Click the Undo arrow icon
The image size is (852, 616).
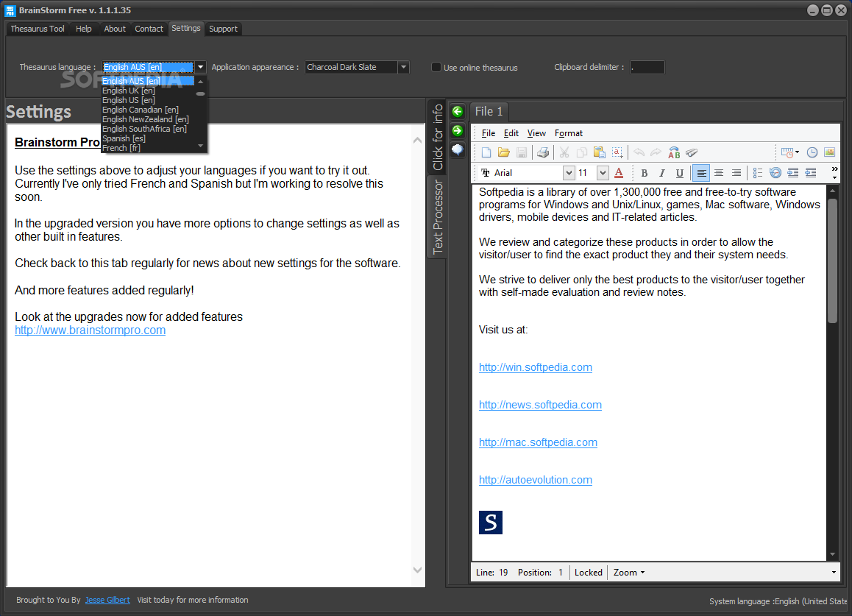[x=639, y=153]
